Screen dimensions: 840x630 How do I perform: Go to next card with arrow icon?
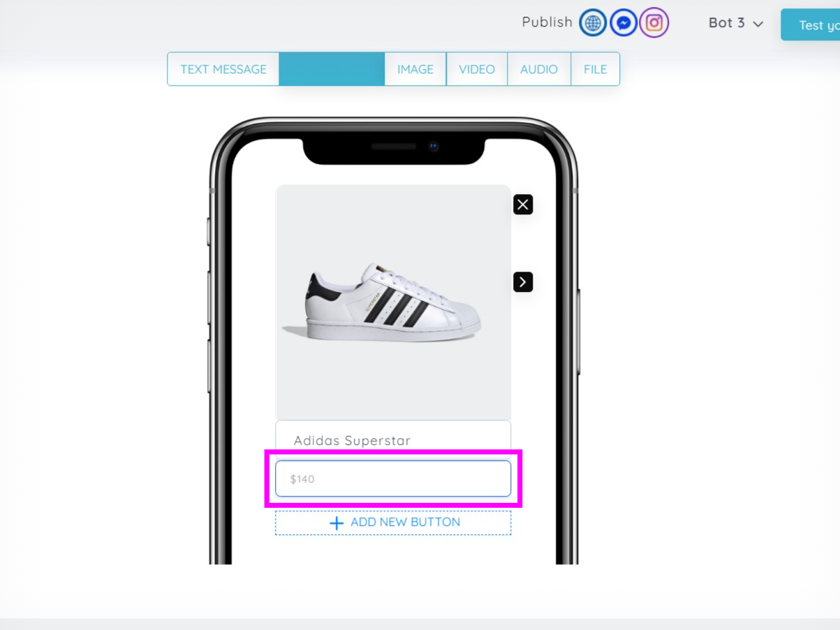click(x=523, y=282)
